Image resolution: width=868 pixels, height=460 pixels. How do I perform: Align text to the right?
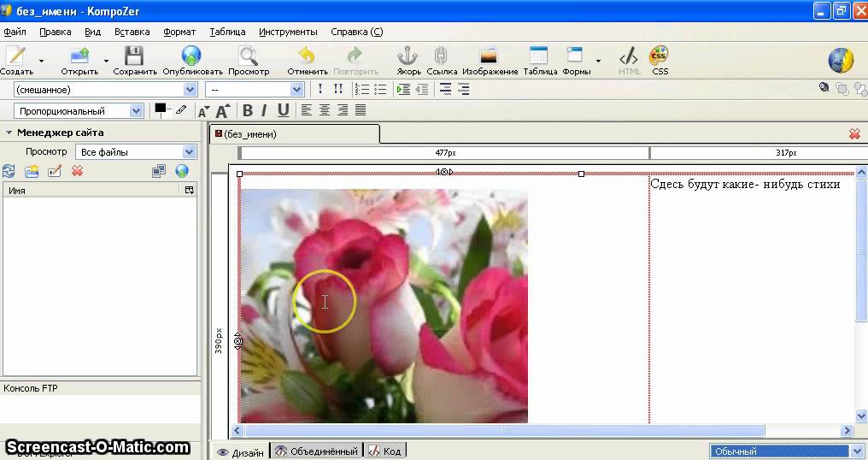pos(343,110)
